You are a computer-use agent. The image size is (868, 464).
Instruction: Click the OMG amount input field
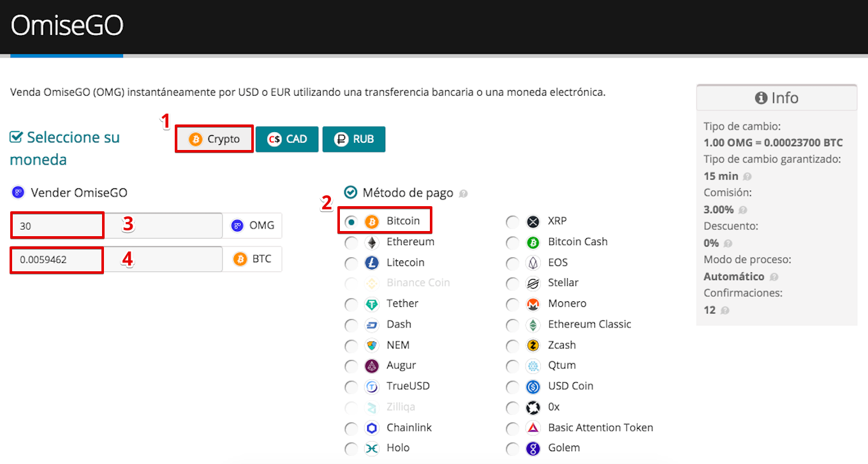(x=116, y=225)
